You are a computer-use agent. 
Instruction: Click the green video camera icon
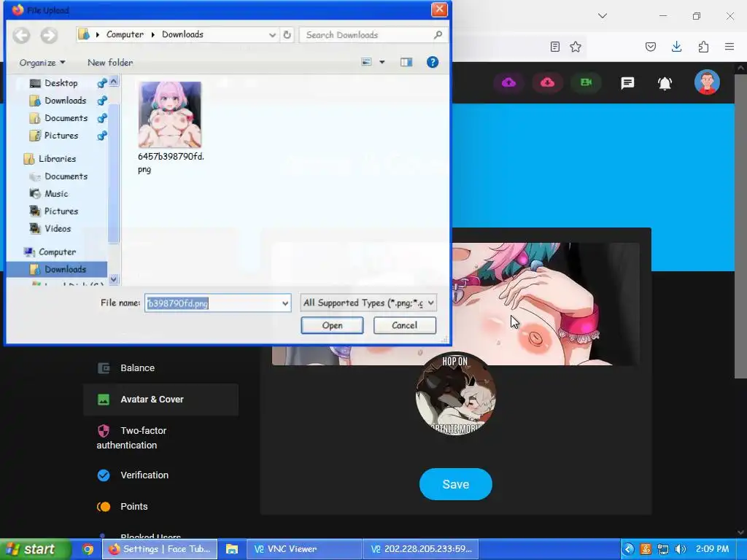click(586, 83)
